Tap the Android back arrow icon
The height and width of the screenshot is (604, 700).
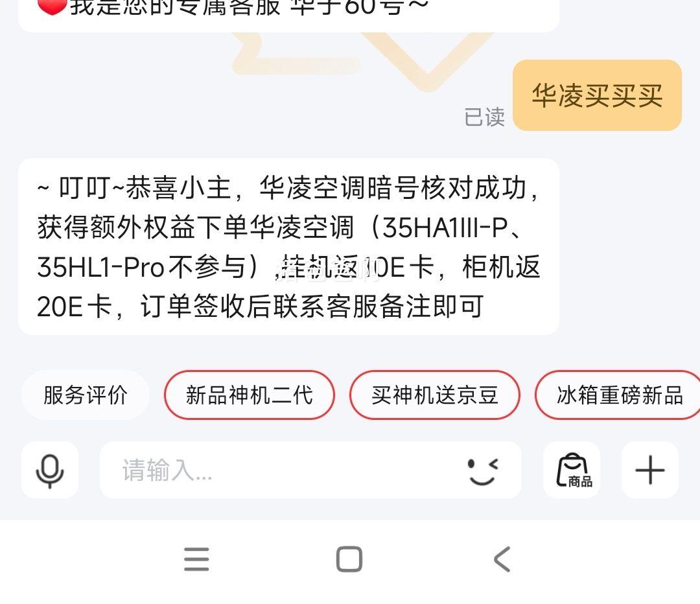[x=502, y=559]
